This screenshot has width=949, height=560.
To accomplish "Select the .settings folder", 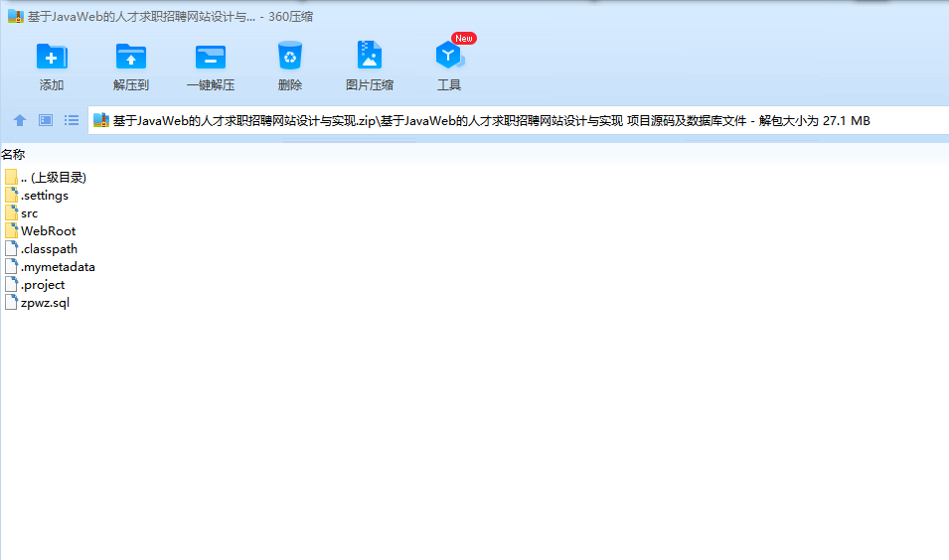I will click(37, 196).
